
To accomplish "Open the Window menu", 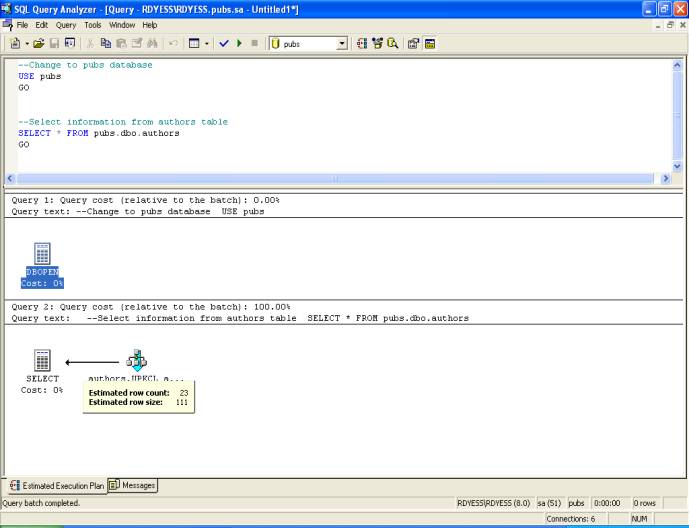I will (122, 25).
